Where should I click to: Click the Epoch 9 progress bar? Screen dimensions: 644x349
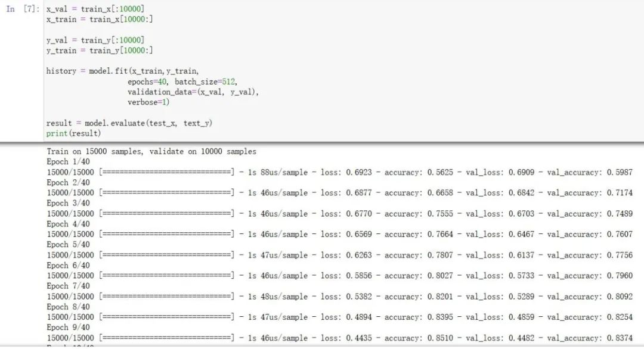pyautogui.click(x=166, y=338)
